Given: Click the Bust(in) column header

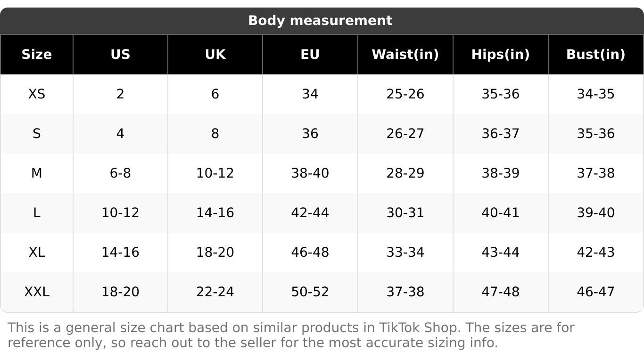Looking at the screenshot, I should [x=595, y=55].
